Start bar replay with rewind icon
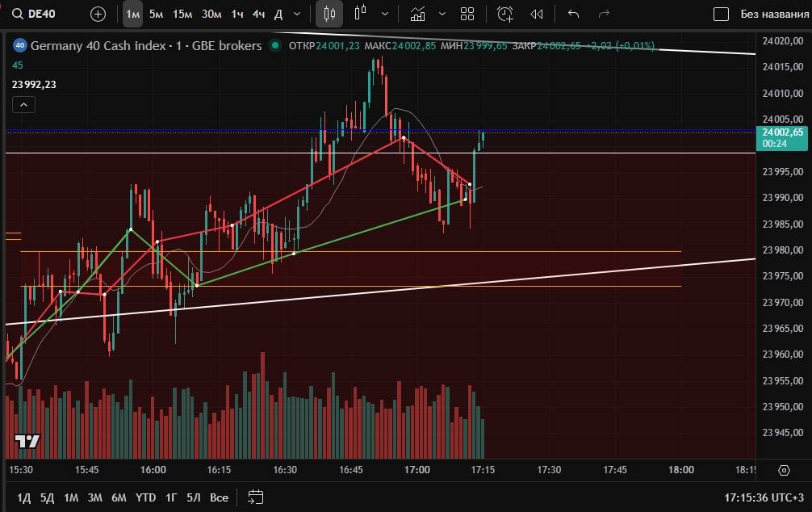 (x=536, y=14)
